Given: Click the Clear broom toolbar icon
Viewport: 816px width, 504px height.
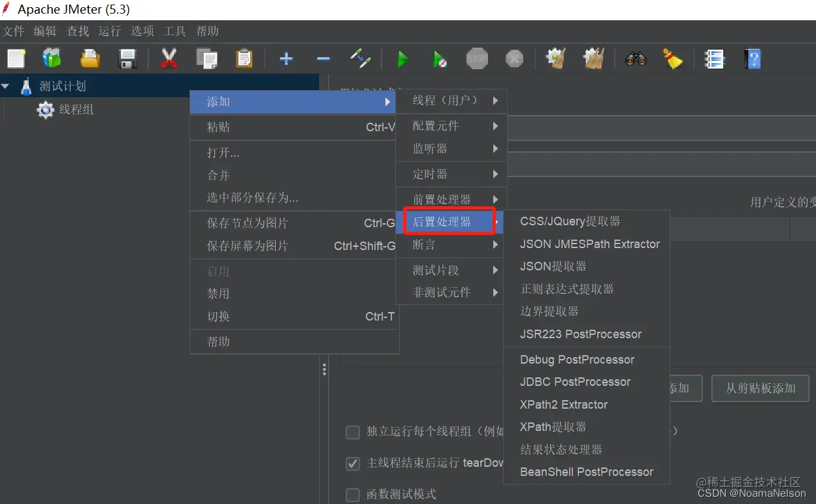Looking at the screenshot, I should [x=674, y=59].
